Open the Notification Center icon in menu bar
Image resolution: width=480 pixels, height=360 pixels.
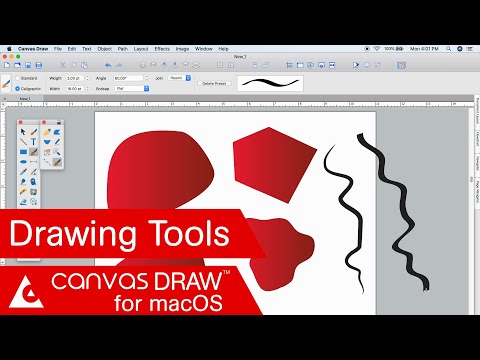(470, 49)
